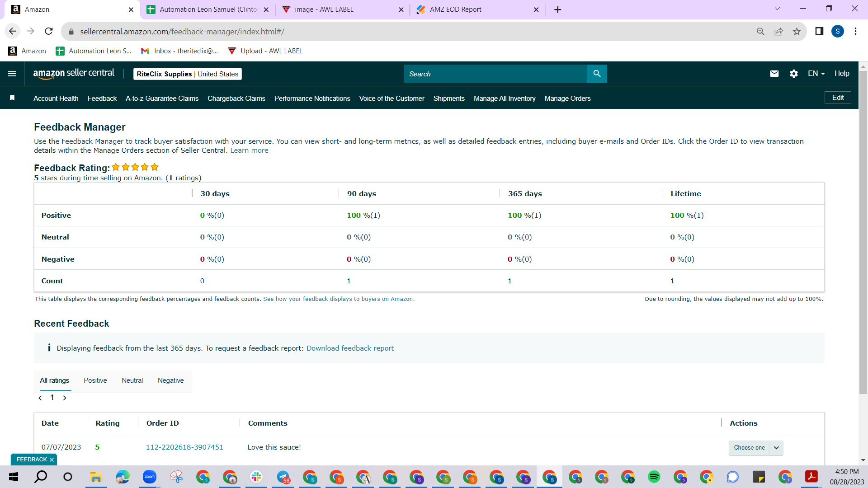Click the Amazon Seller Central logo
Screen dimensions: 868x488
coord(74,74)
